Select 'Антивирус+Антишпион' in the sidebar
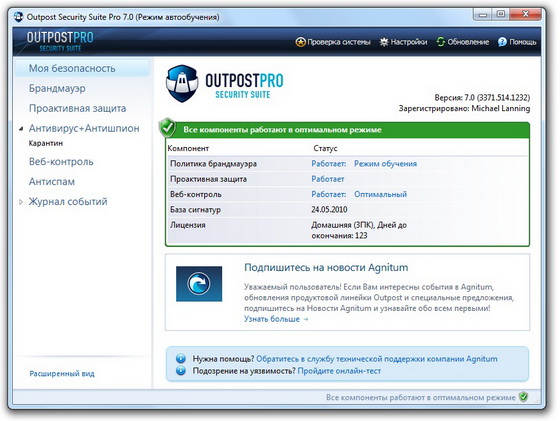Screen dimensions: 560x421 84,128
